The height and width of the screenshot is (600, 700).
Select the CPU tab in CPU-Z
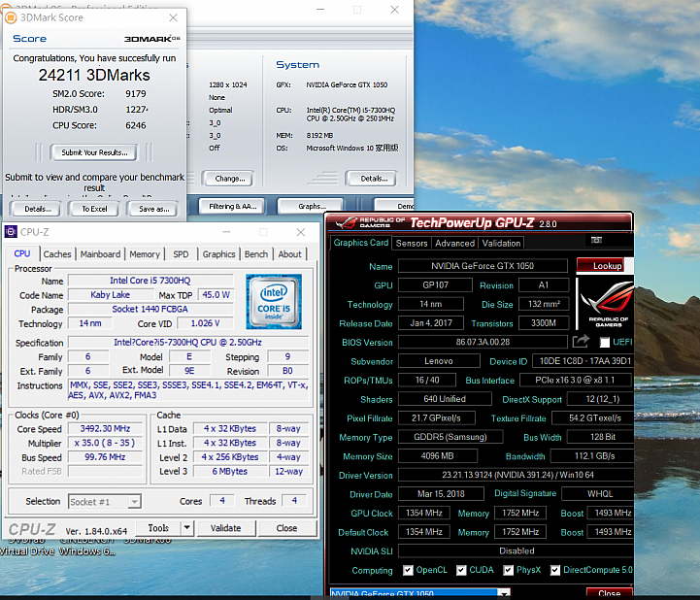click(x=22, y=253)
